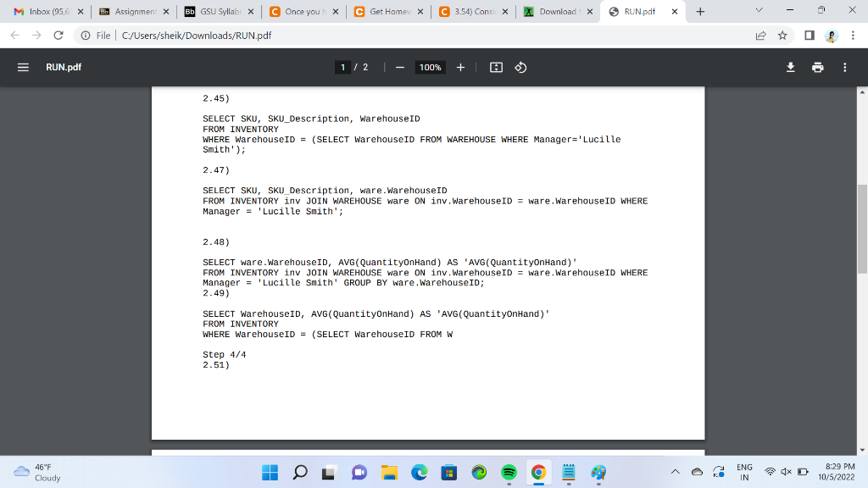The image size is (868, 488).
Task: Show the hidden icons in the system tray
Action: [x=676, y=472]
